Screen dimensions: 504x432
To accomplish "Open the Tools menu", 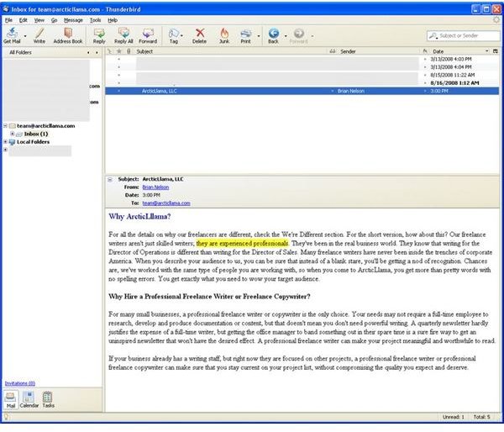I will pyautogui.click(x=95, y=20).
